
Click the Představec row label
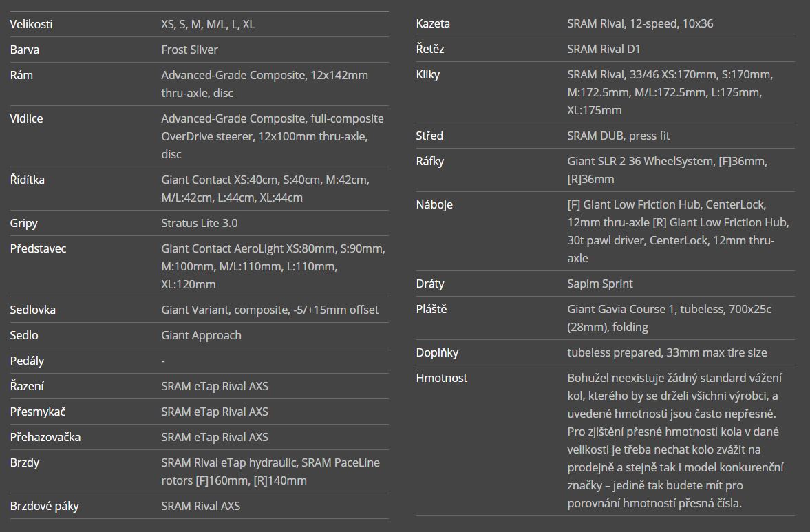pyautogui.click(x=39, y=248)
